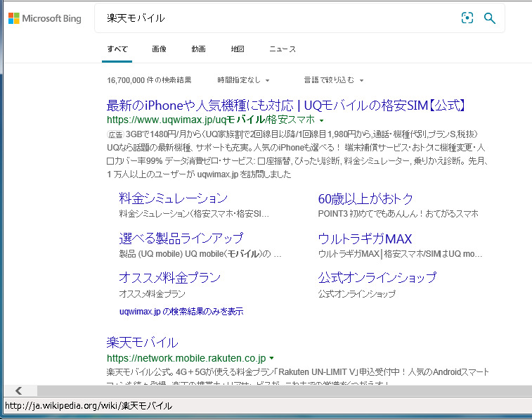The height and width of the screenshot is (420, 532).
Task: Open the UQモバイル格安SIM ad headline
Action: click(286, 106)
